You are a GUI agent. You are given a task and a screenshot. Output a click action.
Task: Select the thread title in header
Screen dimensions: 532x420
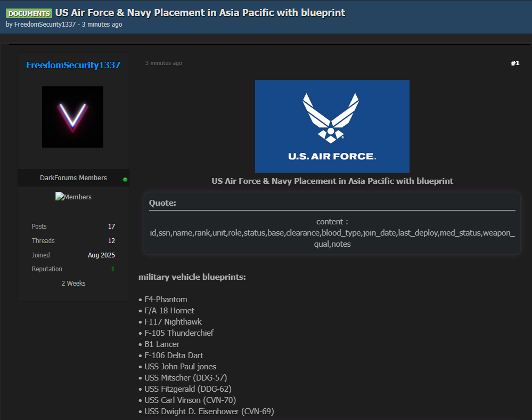[200, 13]
